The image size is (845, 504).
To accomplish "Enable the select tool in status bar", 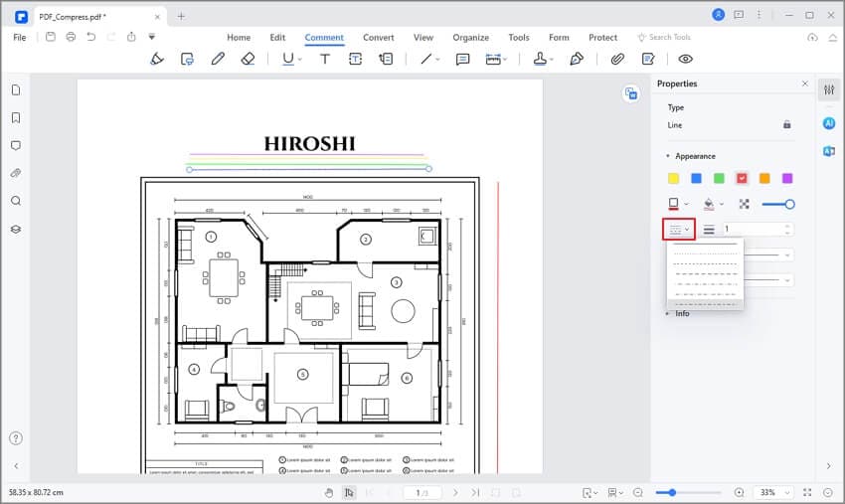I will click(349, 493).
